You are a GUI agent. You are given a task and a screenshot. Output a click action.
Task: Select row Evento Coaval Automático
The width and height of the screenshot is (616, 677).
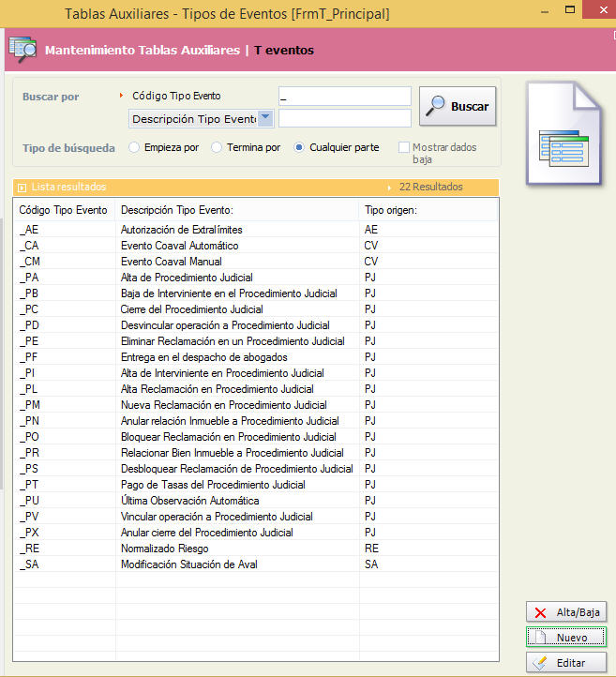click(x=256, y=246)
